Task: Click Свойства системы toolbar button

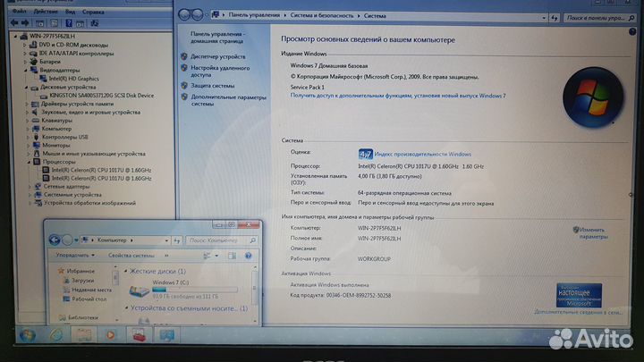Action: click(131, 256)
